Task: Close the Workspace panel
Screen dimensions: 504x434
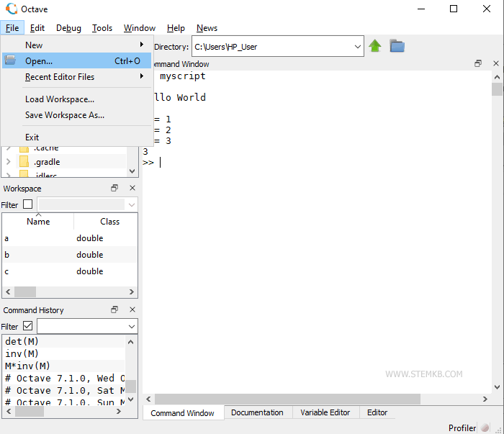Action: pyautogui.click(x=132, y=188)
